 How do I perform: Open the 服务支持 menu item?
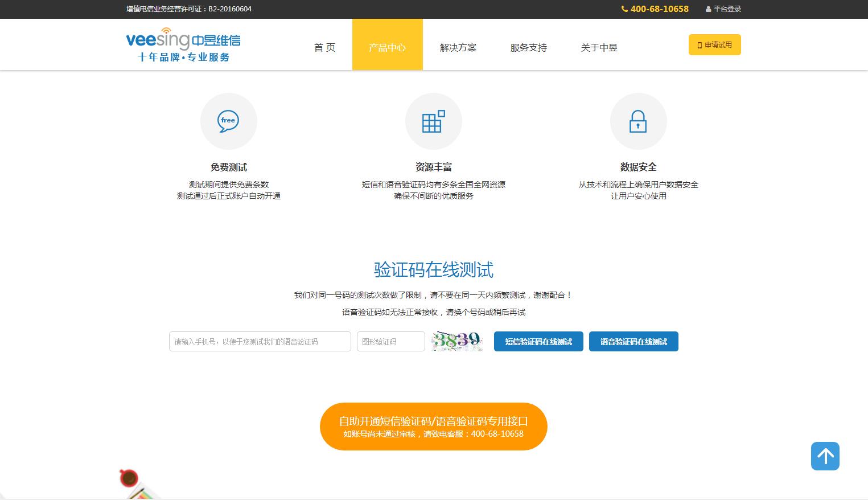click(528, 48)
